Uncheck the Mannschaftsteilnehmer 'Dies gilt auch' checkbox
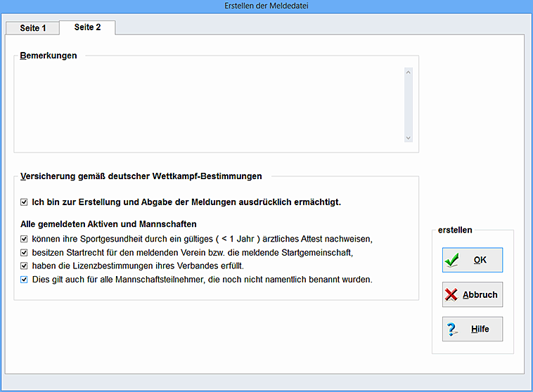The width and height of the screenshot is (533, 392). tap(24, 279)
